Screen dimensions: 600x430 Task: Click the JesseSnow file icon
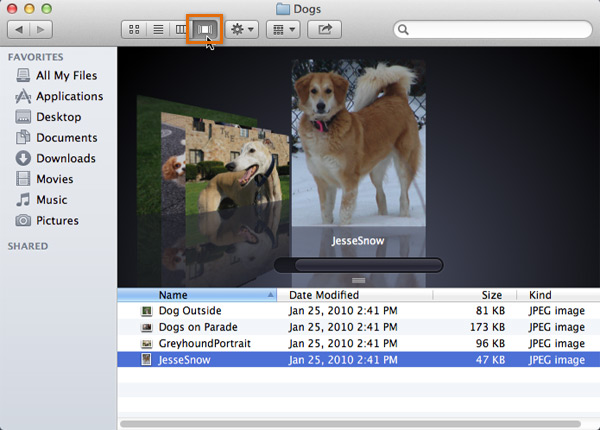click(x=146, y=360)
